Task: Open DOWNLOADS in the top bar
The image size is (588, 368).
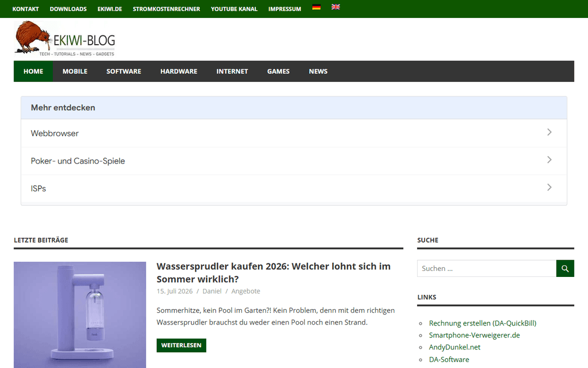Action: coord(68,9)
